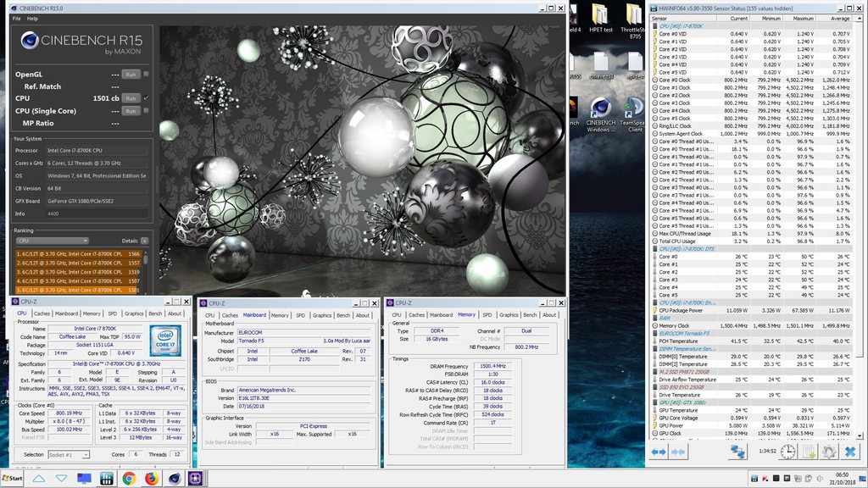Image resolution: width=868 pixels, height=488 pixels.
Task: Click the Maximum column header in HWiNFO
Action: [x=799, y=19]
